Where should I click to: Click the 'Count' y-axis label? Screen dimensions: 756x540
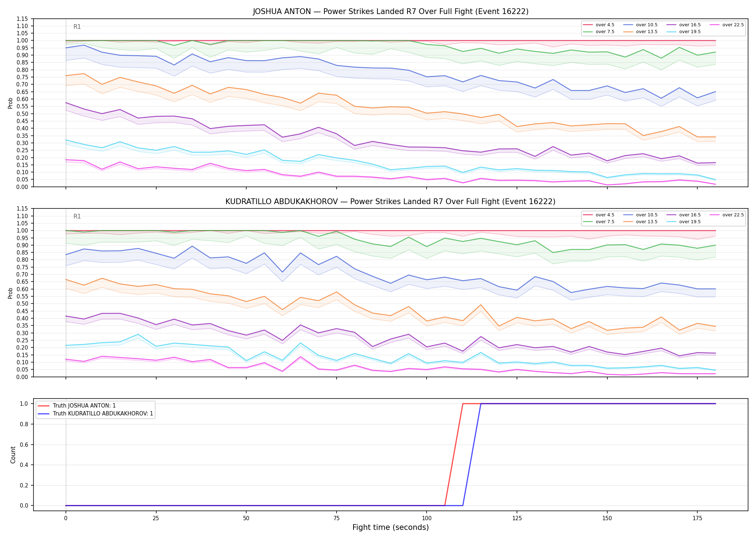pos(13,455)
